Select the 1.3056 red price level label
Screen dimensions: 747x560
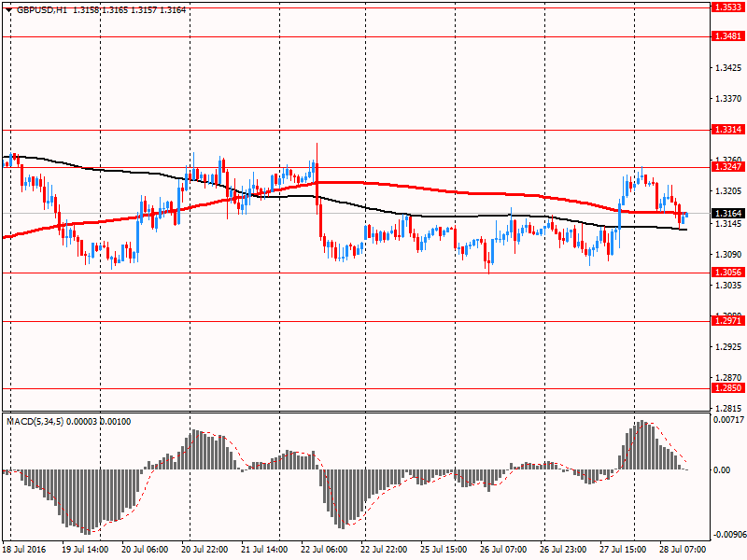(728, 273)
